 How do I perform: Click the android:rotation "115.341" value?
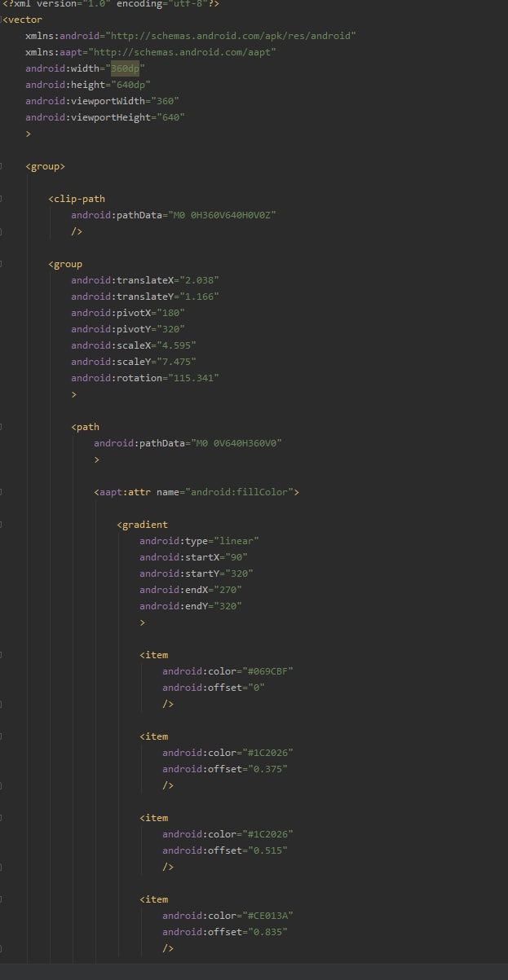[x=192, y=378]
